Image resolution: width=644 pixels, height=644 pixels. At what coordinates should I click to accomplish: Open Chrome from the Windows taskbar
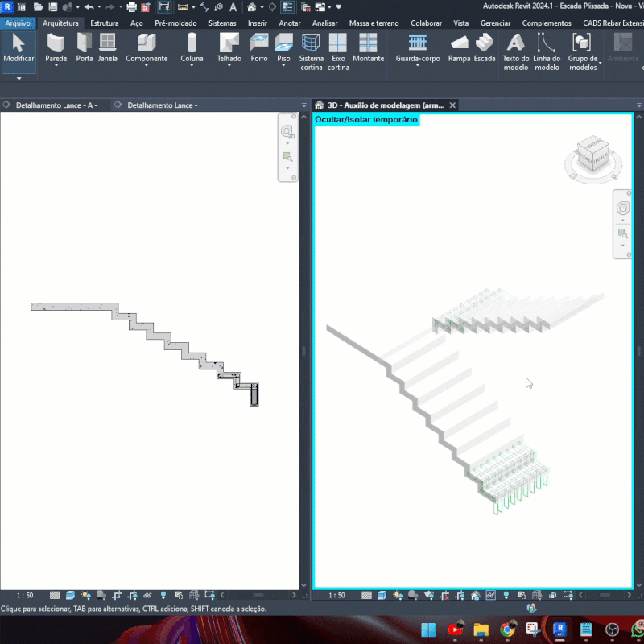[x=508, y=630]
